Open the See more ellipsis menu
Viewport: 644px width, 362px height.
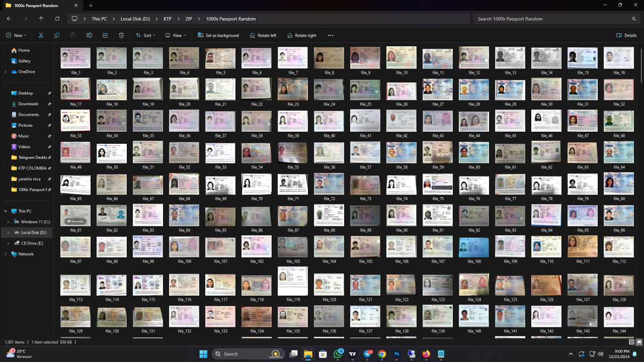click(331, 35)
